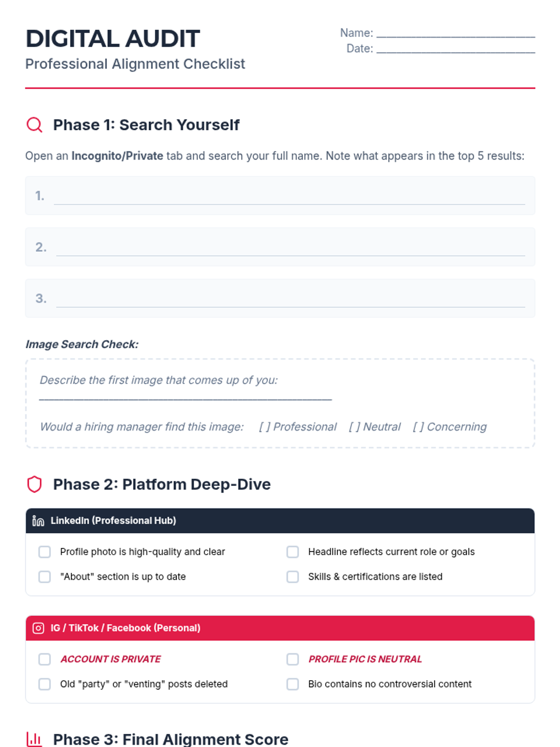This screenshot has width=560, height=747.
Task: Check the 'PROFILE PIC IS NEUTRAL' box
Action: [x=293, y=659]
